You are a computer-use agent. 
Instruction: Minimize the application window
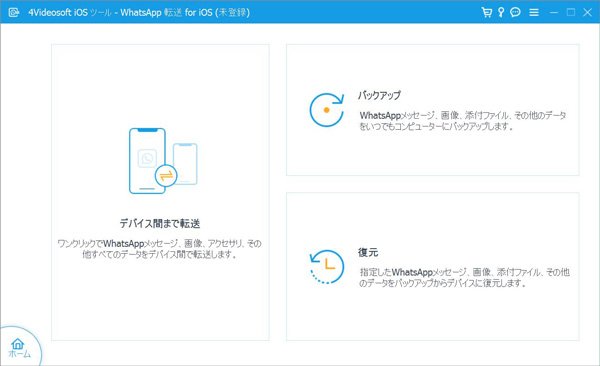click(554, 12)
